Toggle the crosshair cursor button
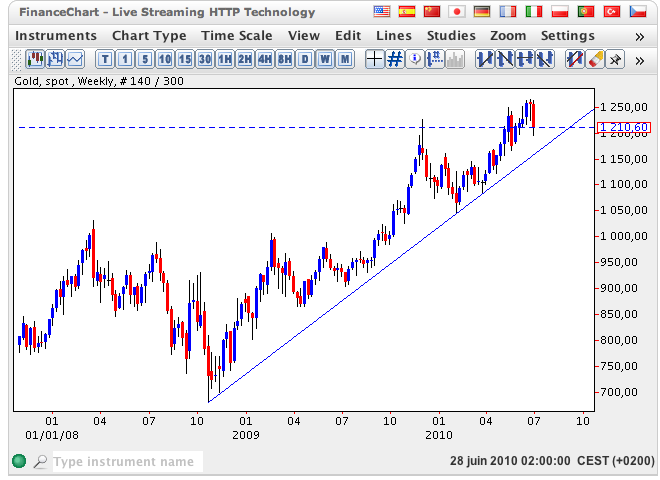The image size is (660, 480). (375, 59)
